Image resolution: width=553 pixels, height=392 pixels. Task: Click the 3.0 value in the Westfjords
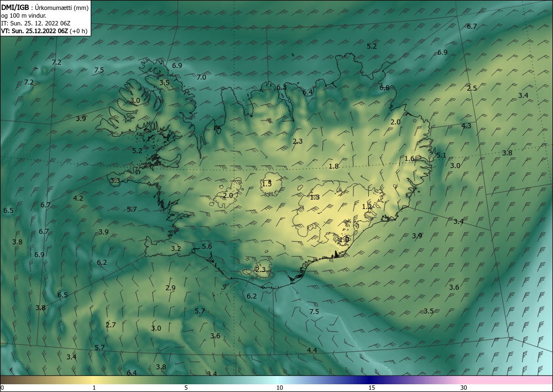[135, 101]
